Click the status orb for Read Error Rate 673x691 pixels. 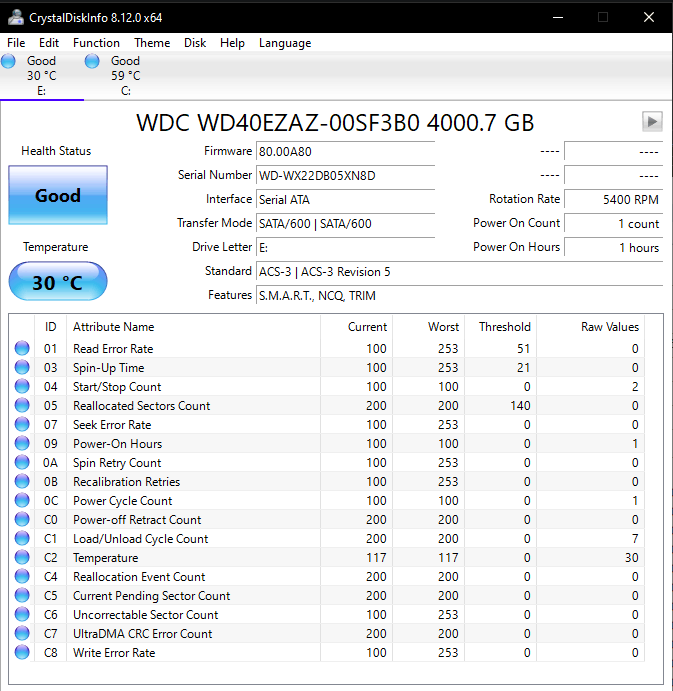click(x=22, y=348)
